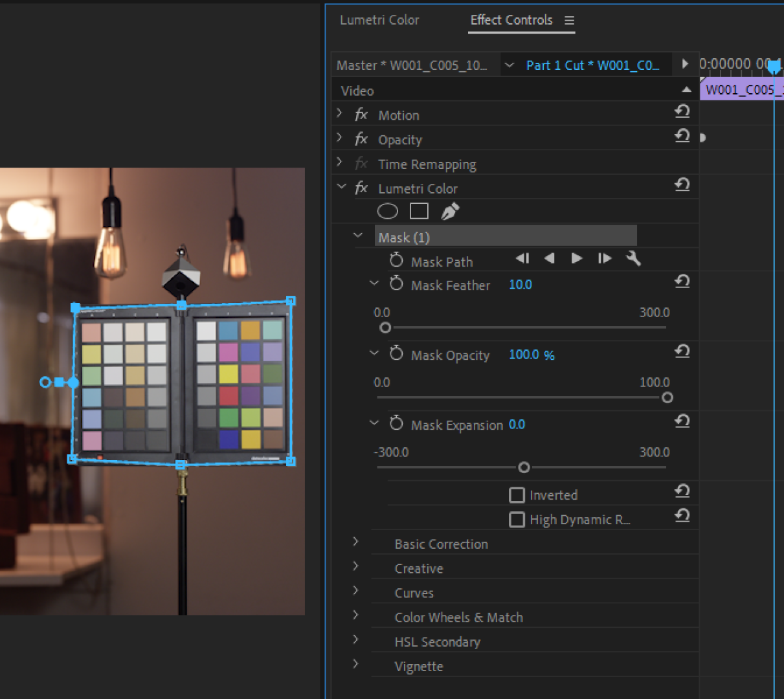Screen dimensions: 784x699
Task: Collapse Mask Feather slider section
Action: (374, 283)
